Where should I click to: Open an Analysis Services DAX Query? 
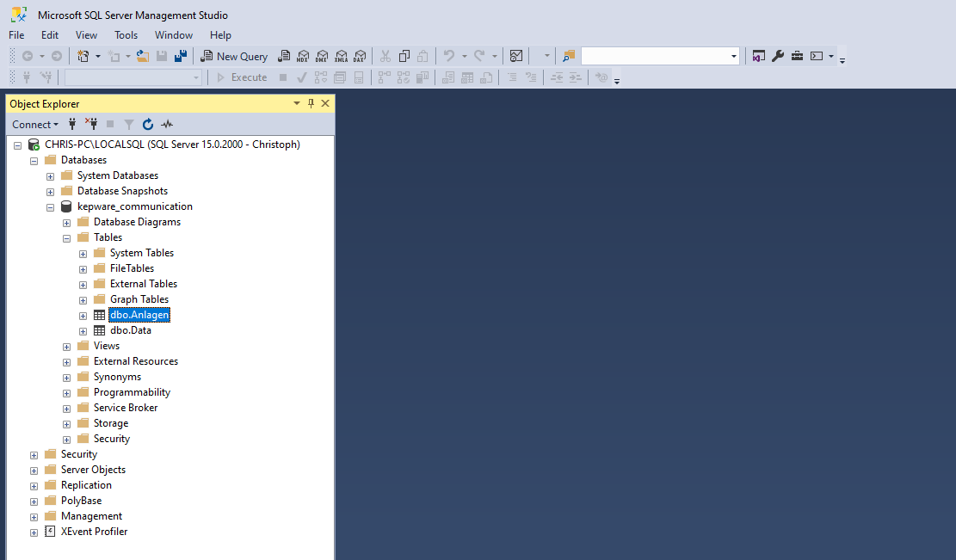coord(360,56)
